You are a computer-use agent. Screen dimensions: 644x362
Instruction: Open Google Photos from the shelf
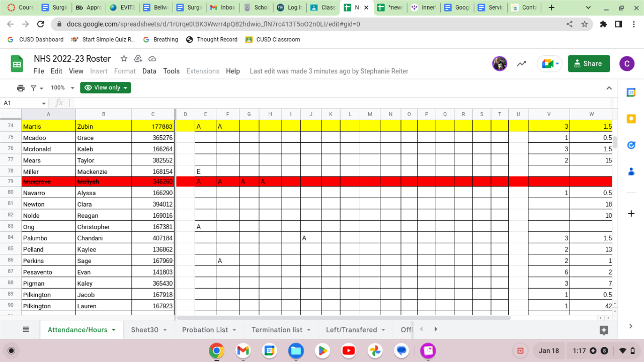(375, 350)
